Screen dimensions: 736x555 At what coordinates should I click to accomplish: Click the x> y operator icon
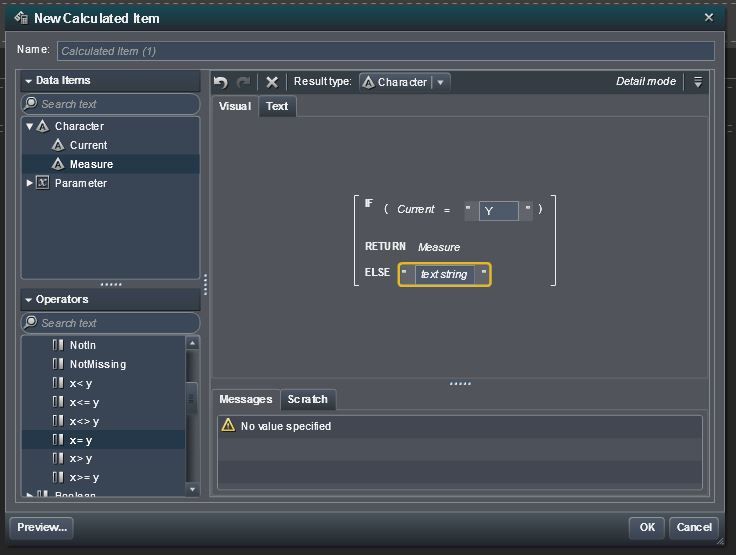(x=58, y=459)
